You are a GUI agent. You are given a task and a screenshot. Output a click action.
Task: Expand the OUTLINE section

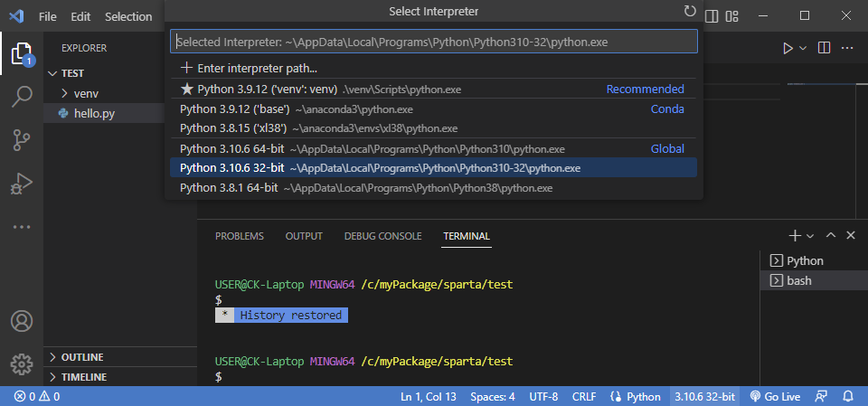click(120, 357)
